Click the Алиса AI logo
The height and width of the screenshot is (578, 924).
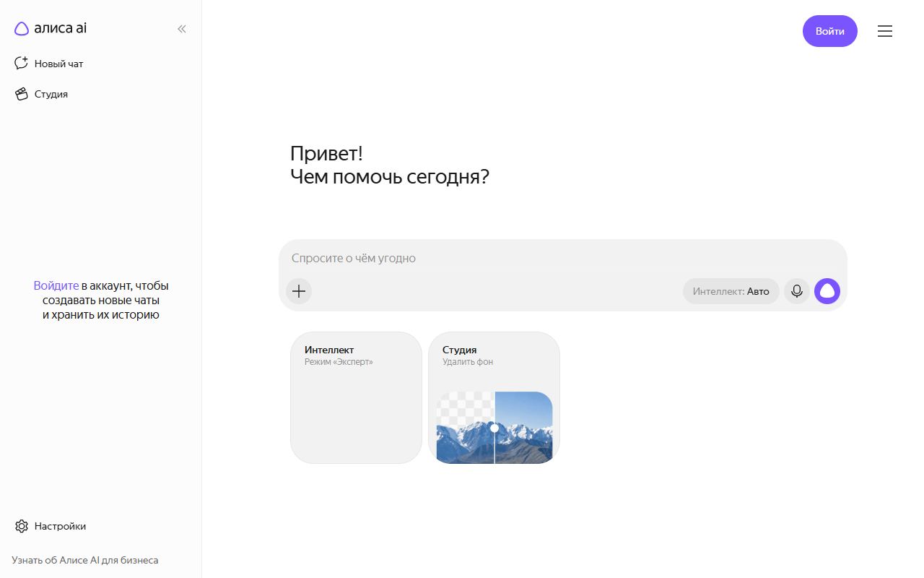[x=51, y=28]
